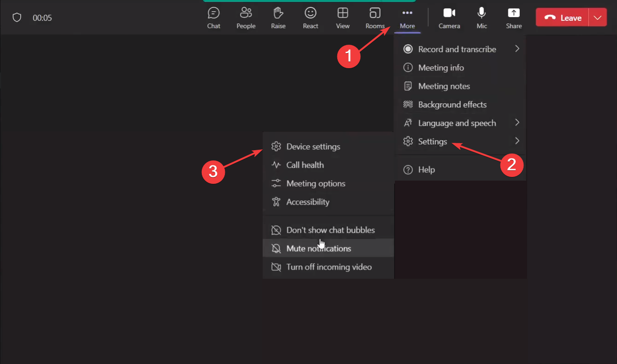617x364 pixels.
Task: Click the 00:05 meeting timer
Action: pos(42,18)
